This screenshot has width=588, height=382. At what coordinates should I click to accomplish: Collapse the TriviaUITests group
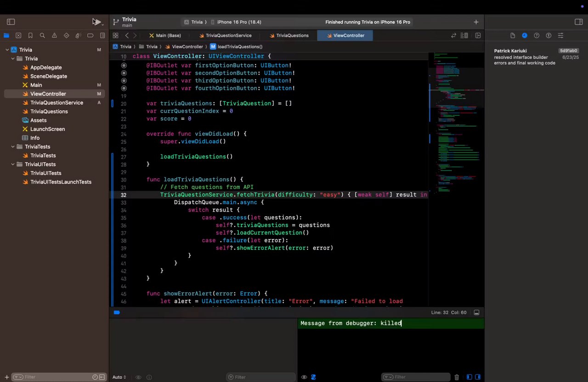pos(13,164)
